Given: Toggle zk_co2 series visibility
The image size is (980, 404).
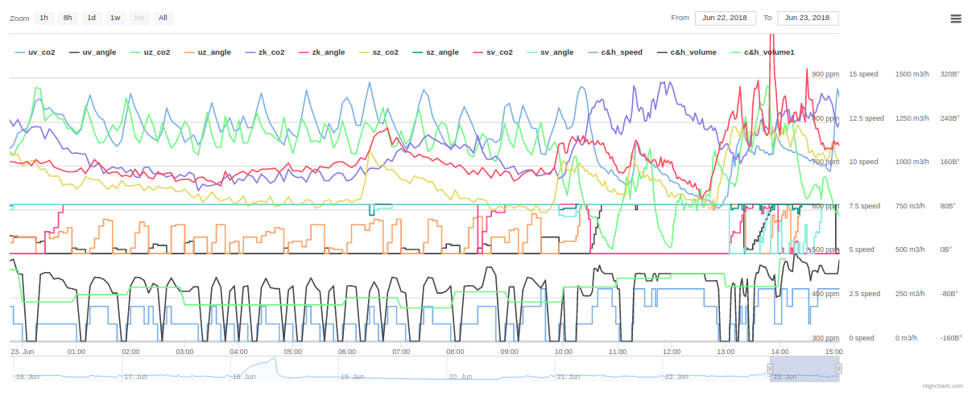Looking at the screenshot, I should coord(271,52).
